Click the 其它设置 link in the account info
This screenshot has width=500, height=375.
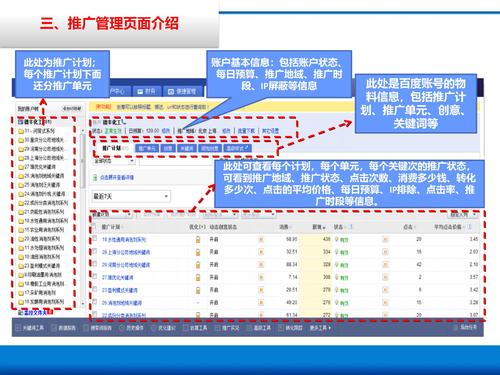coord(270,131)
